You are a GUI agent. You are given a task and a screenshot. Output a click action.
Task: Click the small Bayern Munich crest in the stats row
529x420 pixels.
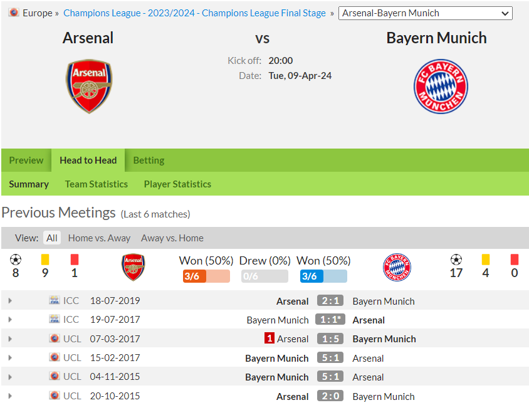(397, 267)
